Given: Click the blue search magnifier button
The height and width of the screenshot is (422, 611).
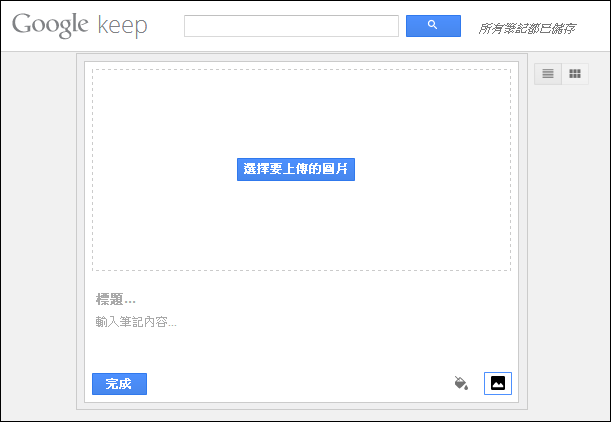Looking at the screenshot, I should click(433, 26).
